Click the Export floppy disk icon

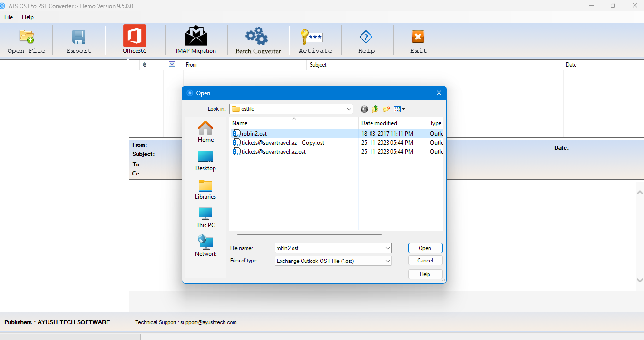coord(78,37)
